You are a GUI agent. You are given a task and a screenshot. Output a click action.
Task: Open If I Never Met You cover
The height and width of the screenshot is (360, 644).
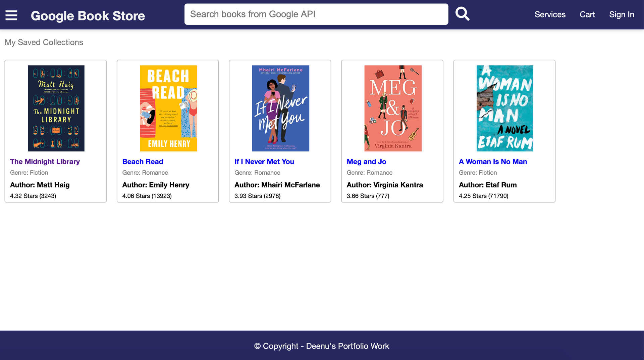281,108
